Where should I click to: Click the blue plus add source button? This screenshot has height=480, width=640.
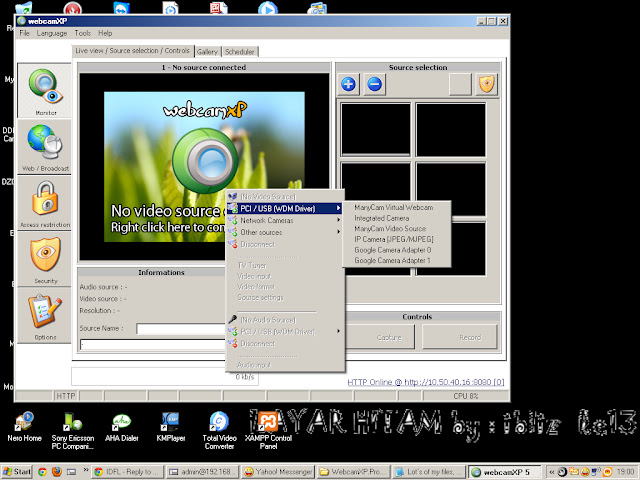(349, 85)
